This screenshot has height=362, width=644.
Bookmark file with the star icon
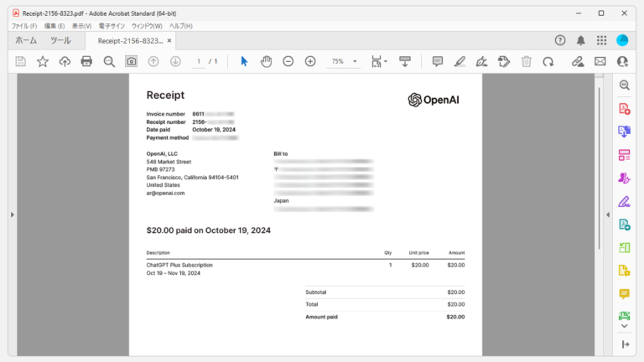click(x=43, y=61)
